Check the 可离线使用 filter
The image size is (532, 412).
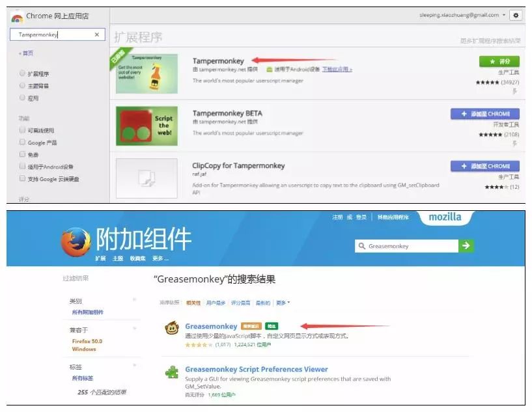tap(22, 130)
